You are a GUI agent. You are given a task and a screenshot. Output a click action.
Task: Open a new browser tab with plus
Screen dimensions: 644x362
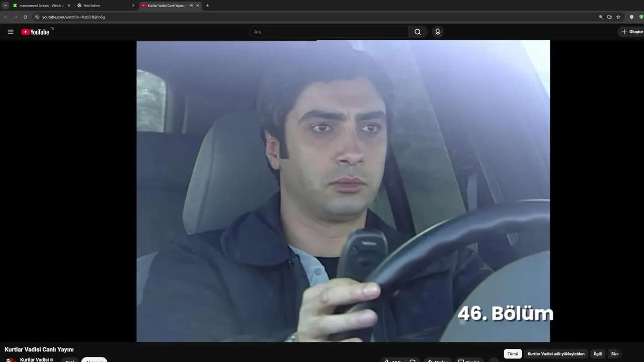pos(207,6)
